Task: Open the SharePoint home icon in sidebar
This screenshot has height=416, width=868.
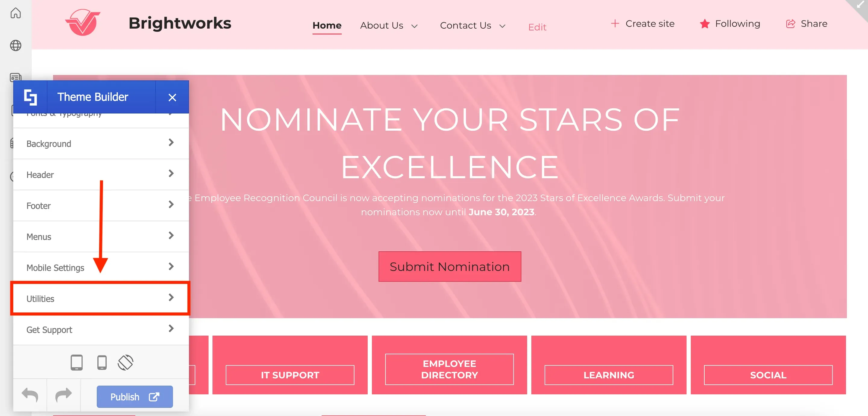Action: point(15,13)
